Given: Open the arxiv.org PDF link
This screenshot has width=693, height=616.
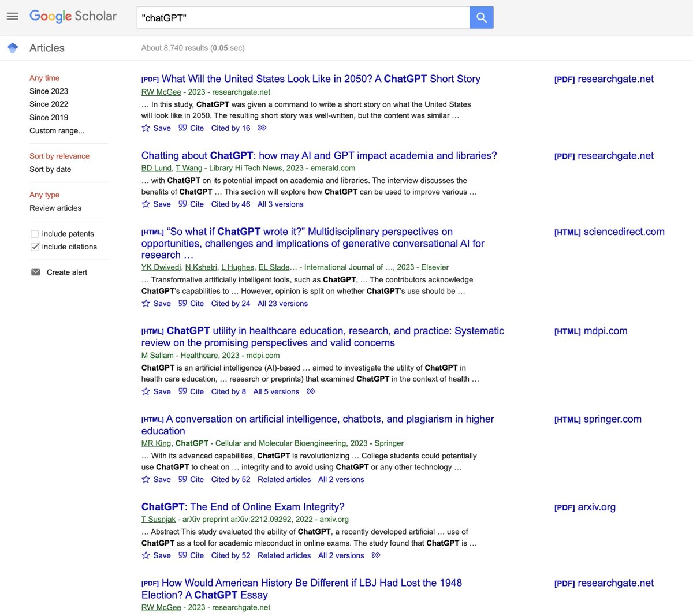Looking at the screenshot, I should click(585, 507).
